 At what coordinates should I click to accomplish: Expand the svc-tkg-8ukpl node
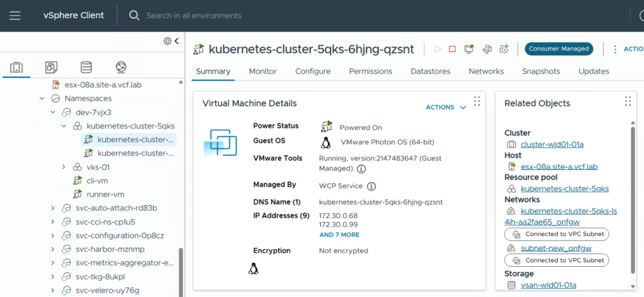click(53, 277)
